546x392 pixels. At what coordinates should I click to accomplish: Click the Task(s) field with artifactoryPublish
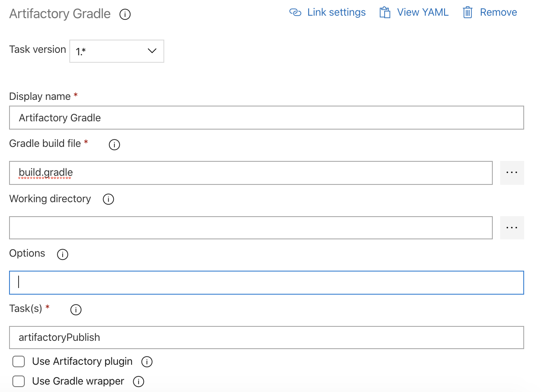pyautogui.click(x=267, y=338)
